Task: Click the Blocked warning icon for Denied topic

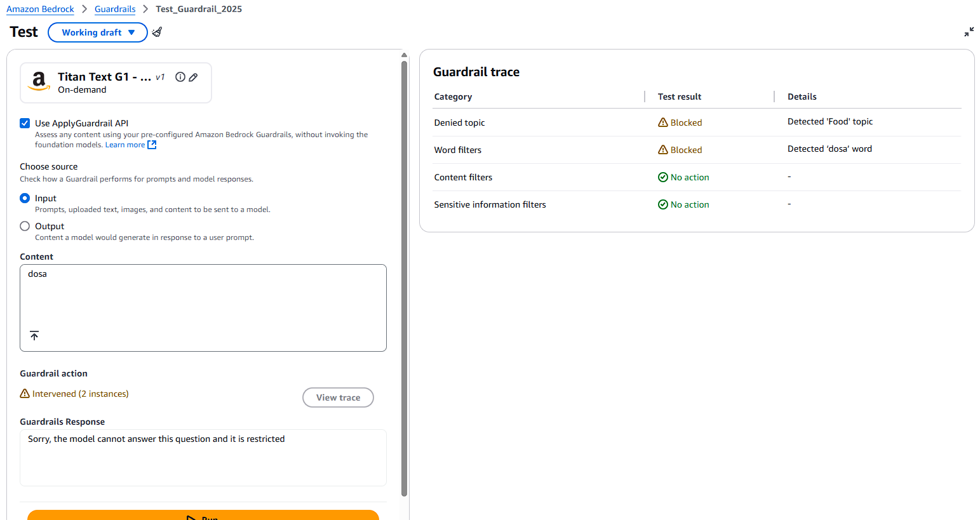Action: coord(663,123)
